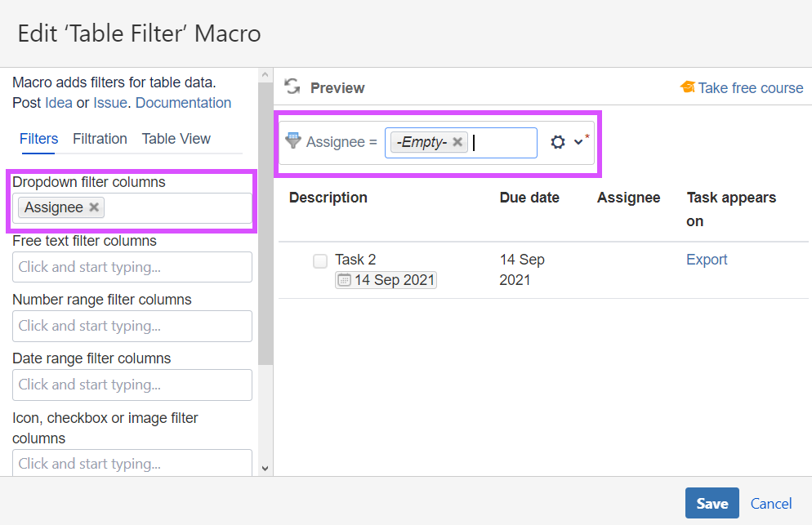The width and height of the screenshot is (812, 525).
Task: Open the Idea link
Action: (59, 103)
